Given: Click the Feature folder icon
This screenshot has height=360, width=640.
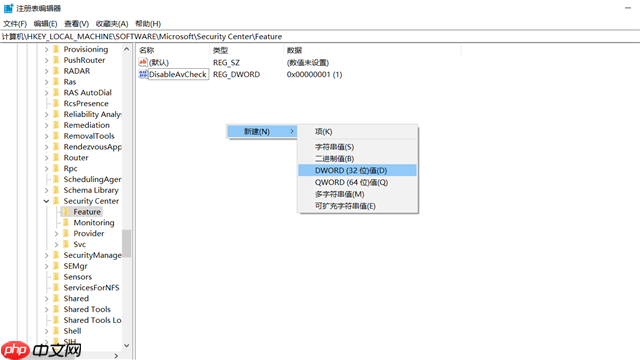Looking at the screenshot, I should click(x=66, y=211).
